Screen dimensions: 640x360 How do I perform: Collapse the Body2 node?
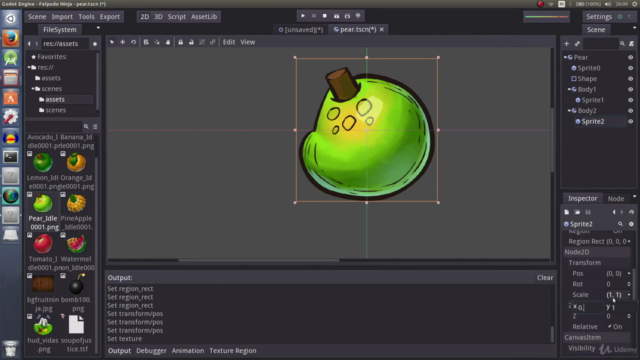pyautogui.click(x=569, y=111)
